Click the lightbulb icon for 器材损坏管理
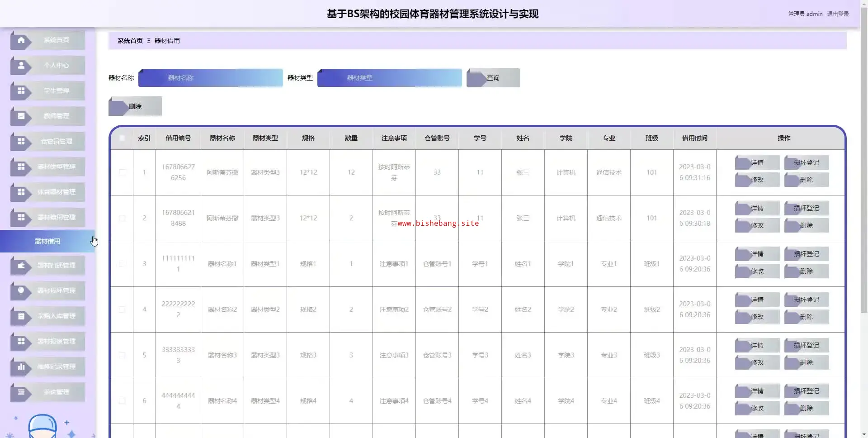This screenshot has height=438, width=868. point(21,291)
